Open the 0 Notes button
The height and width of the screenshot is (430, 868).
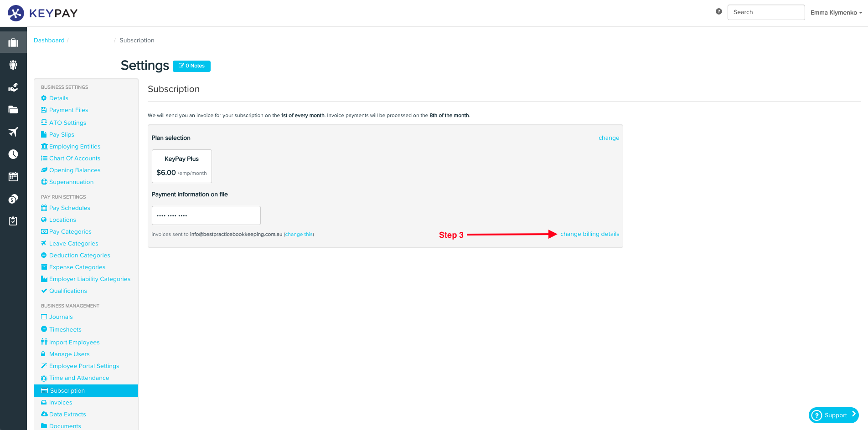(191, 66)
